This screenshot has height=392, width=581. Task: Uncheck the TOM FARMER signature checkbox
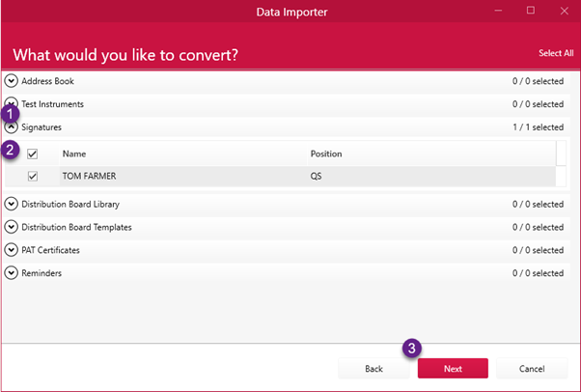[33, 176]
